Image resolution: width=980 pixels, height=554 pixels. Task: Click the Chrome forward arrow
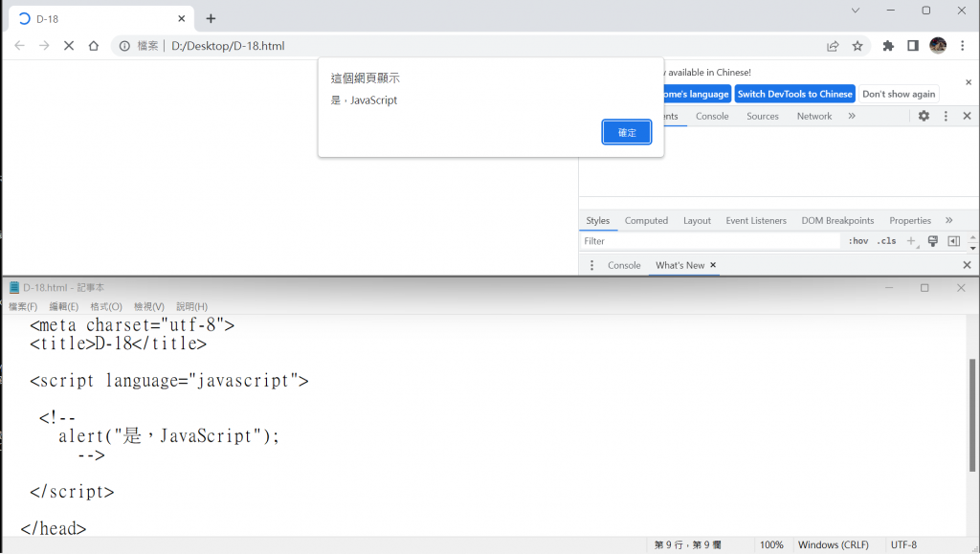tap(44, 46)
